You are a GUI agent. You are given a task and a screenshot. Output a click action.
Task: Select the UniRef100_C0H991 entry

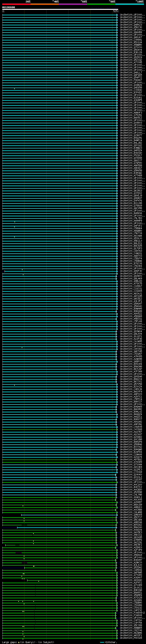coord(131,40)
